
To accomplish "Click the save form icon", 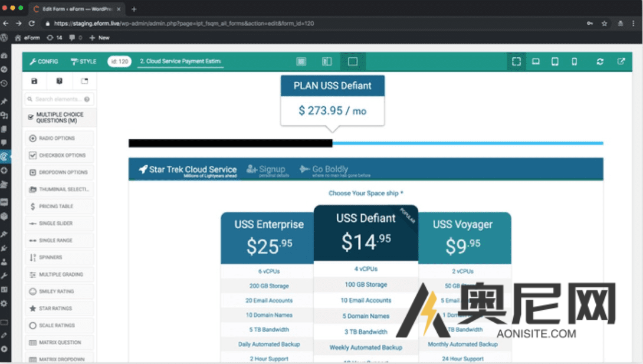I will coord(34,81).
